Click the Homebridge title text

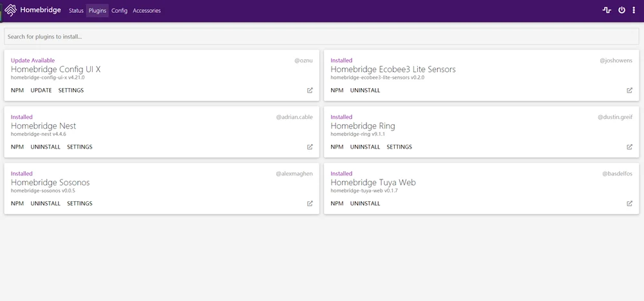coord(40,10)
